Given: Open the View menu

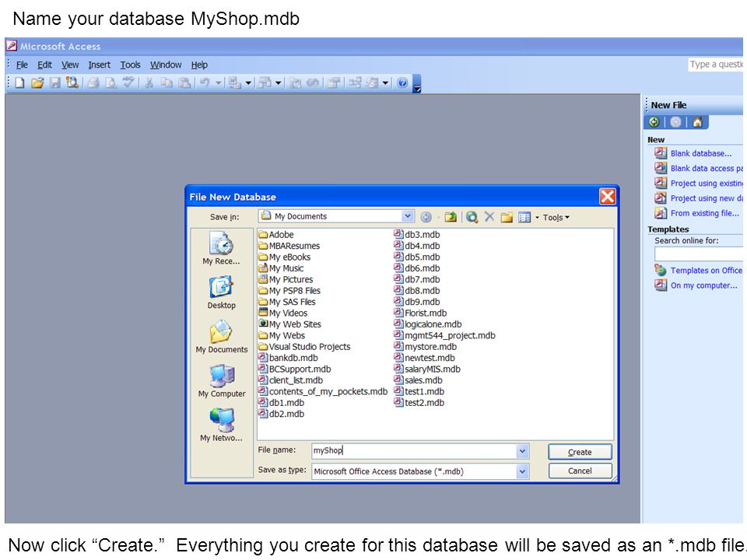Looking at the screenshot, I should coord(70,65).
